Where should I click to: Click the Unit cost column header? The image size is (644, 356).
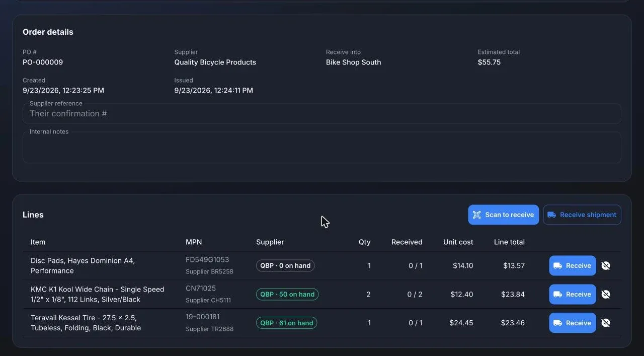tap(458, 242)
